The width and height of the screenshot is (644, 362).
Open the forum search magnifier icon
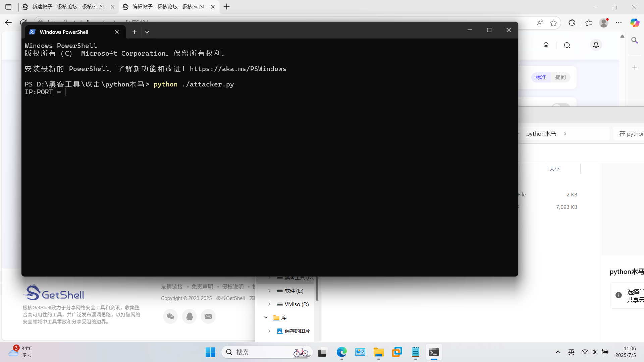click(567, 45)
